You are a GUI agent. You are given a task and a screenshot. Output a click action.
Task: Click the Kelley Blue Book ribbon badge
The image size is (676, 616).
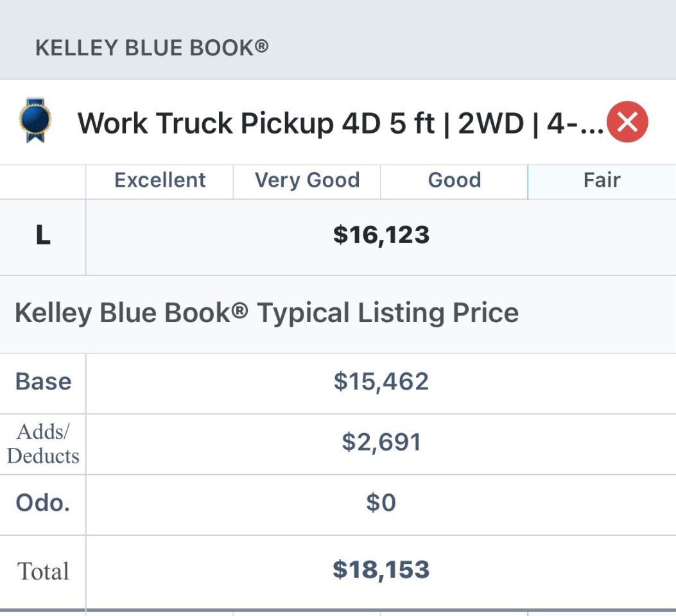pyautogui.click(x=35, y=121)
